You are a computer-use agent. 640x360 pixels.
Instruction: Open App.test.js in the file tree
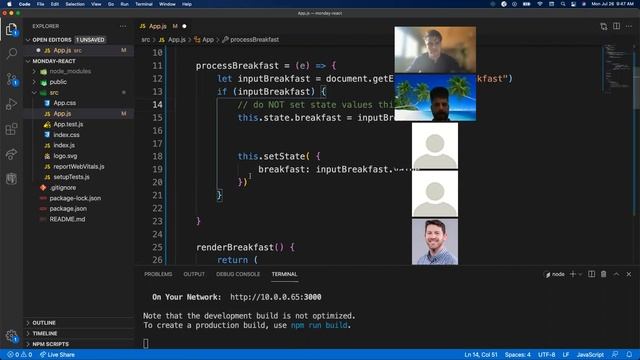click(68, 124)
